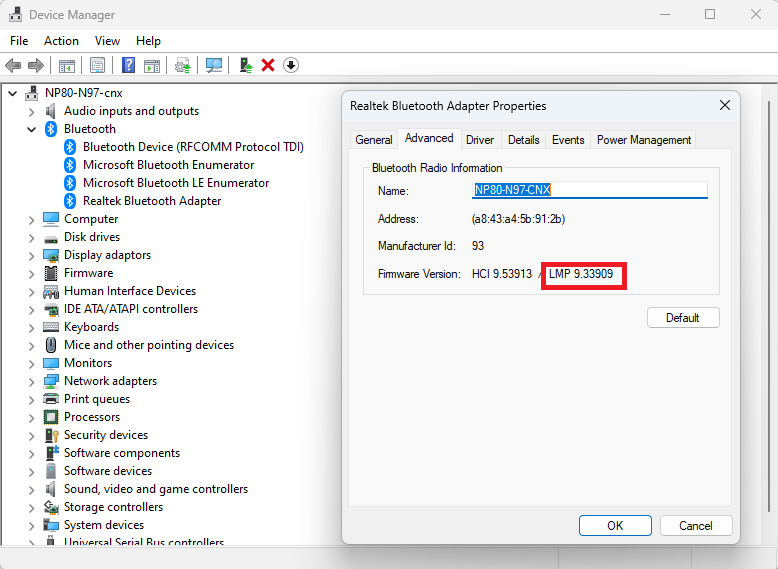Image resolution: width=778 pixels, height=569 pixels.
Task: Switch to the General tab
Action: pos(374,140)
